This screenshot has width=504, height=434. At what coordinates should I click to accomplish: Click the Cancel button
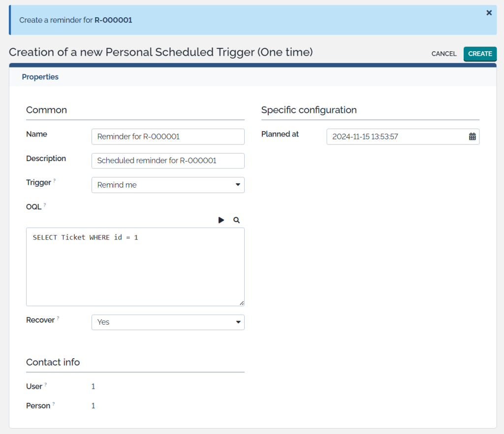(x=444, y=54)
